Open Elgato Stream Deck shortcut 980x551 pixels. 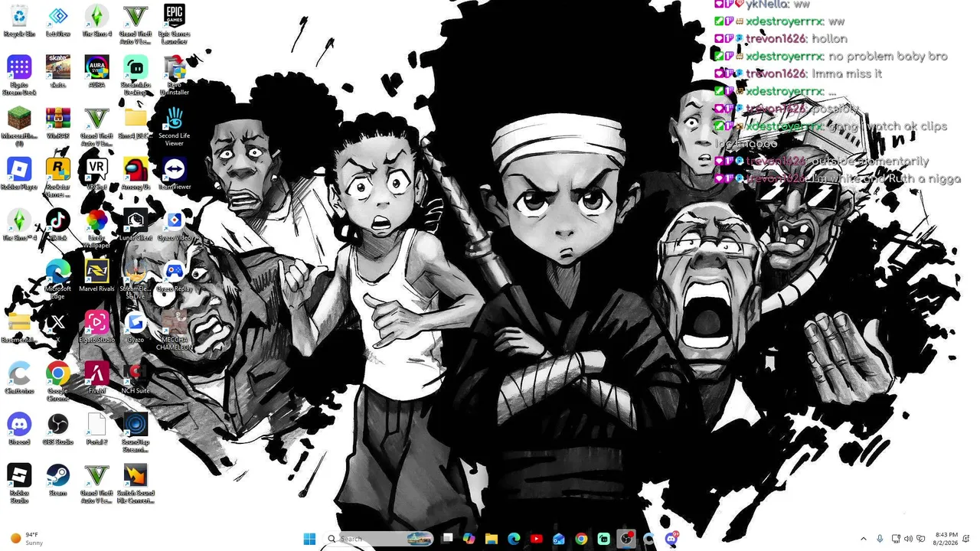pyautogui.click(x=19, y=75)
